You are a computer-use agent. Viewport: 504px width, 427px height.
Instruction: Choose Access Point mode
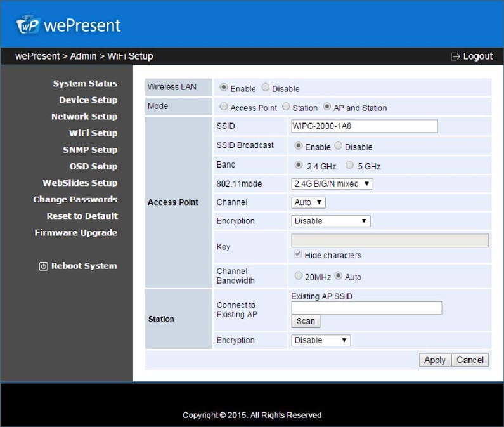point(224,107)
